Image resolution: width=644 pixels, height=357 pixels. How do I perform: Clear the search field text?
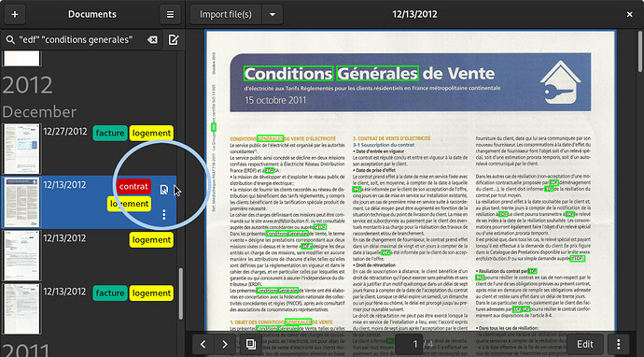(x=152, y=40)
